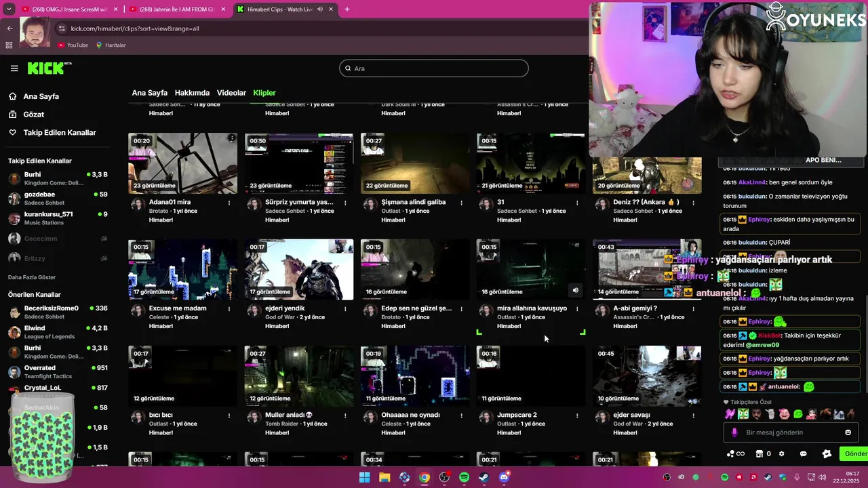Play the Ohaaaaa ne oynadı clip thumbnail
The height and width of the screenshot is (488, 868).
coord(415,376)
